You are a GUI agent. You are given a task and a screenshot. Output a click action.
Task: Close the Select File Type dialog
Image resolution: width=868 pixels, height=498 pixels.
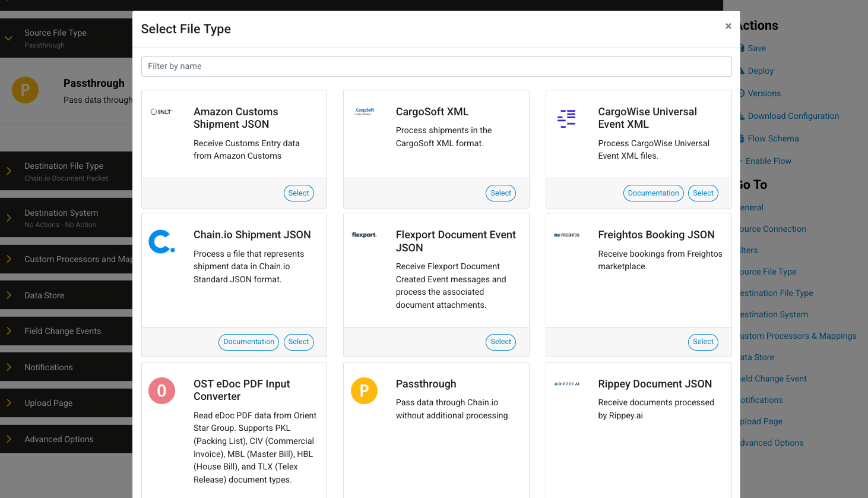click(x=728, y=26)
